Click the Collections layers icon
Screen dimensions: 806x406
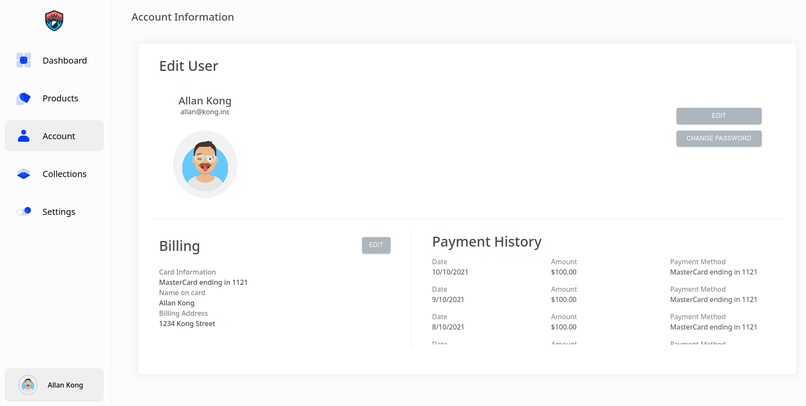pos(24,174)
